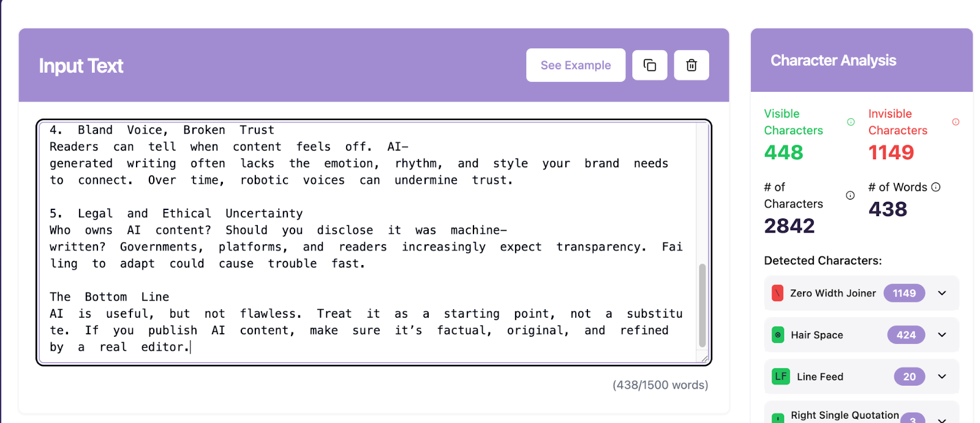Viewport: 980px width, 423px height.
Task: Click the trash delete icon
Action: [x=692, y=66]
